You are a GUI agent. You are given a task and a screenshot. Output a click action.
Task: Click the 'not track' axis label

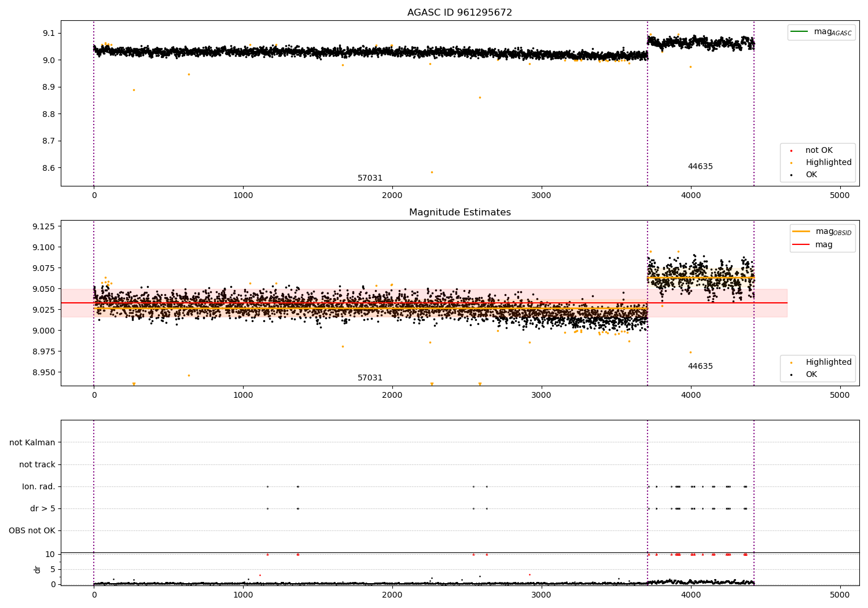tap(37, 465)
